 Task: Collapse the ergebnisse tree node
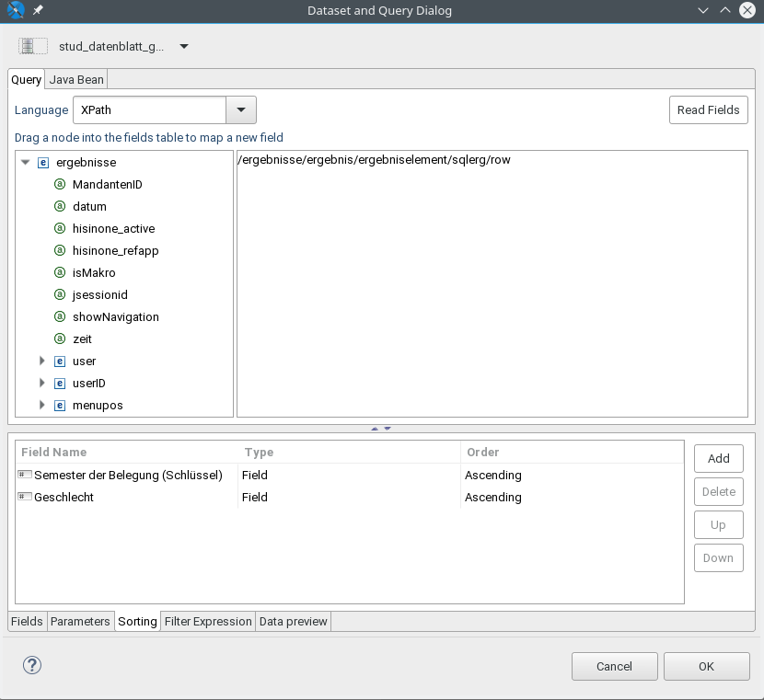(x=26, y=162)
